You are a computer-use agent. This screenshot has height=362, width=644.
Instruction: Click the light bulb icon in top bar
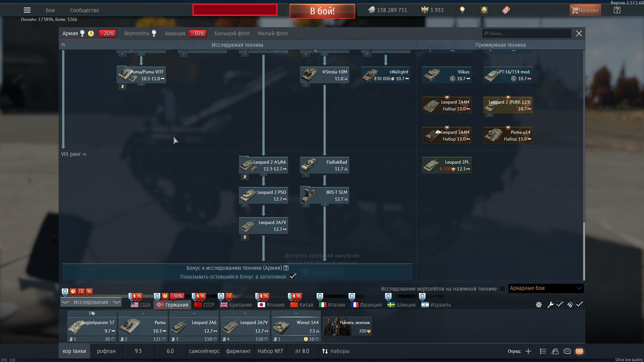pyautogui.click(x=462, y=10)
